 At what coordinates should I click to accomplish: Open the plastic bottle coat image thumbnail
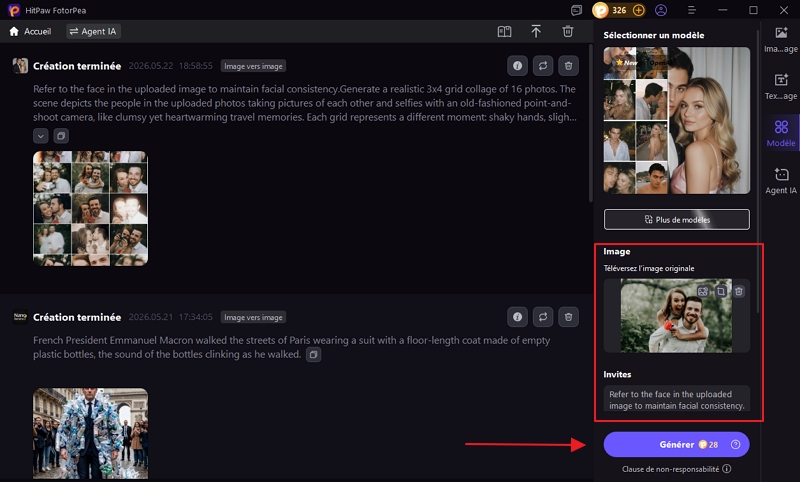pos(90,434)
